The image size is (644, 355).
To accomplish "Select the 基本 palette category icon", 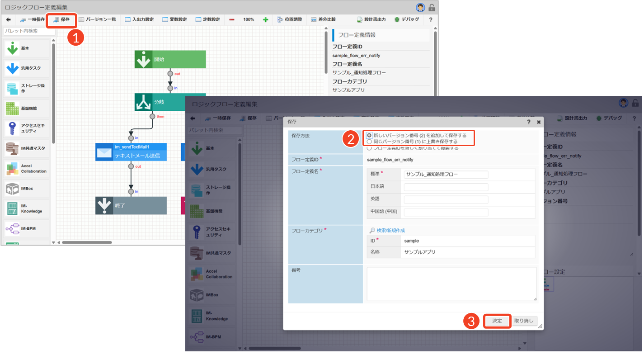I will 12,48.
